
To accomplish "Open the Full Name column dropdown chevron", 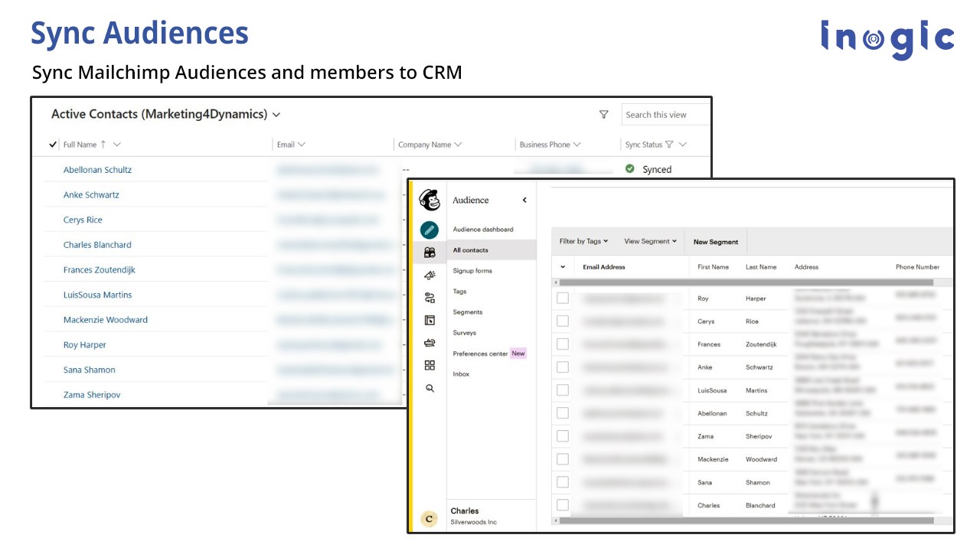I will point(116,144).
